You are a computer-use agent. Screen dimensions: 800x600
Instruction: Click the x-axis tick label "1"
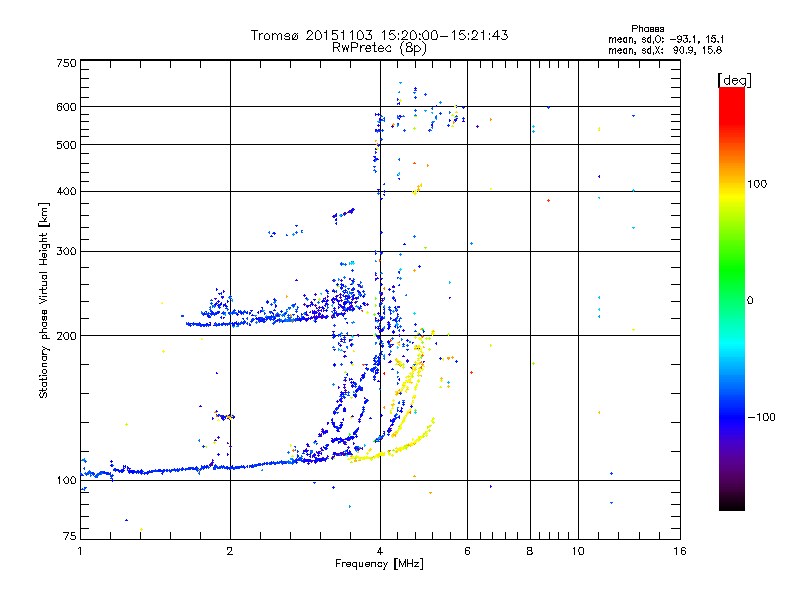[x=81, y=551]
